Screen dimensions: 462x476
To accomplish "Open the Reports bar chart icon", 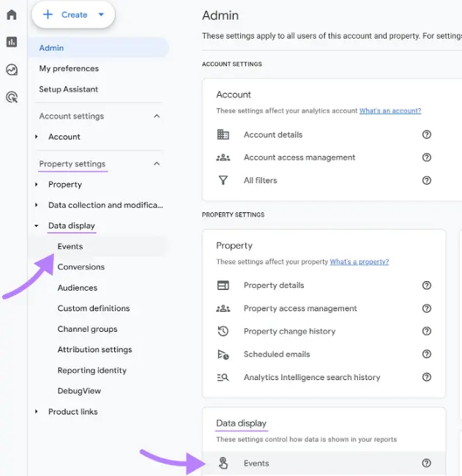I will pyautogui.click(x=12, y=42).
